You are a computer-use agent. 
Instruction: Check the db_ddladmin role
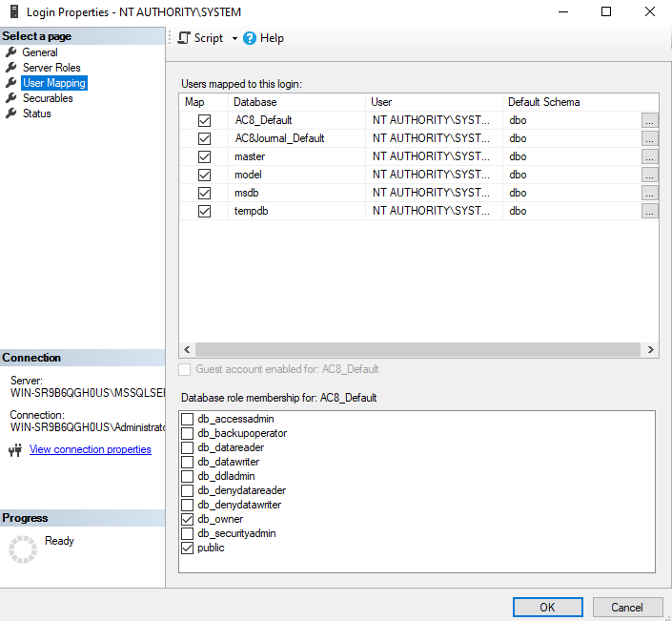[x=187, y=476]
